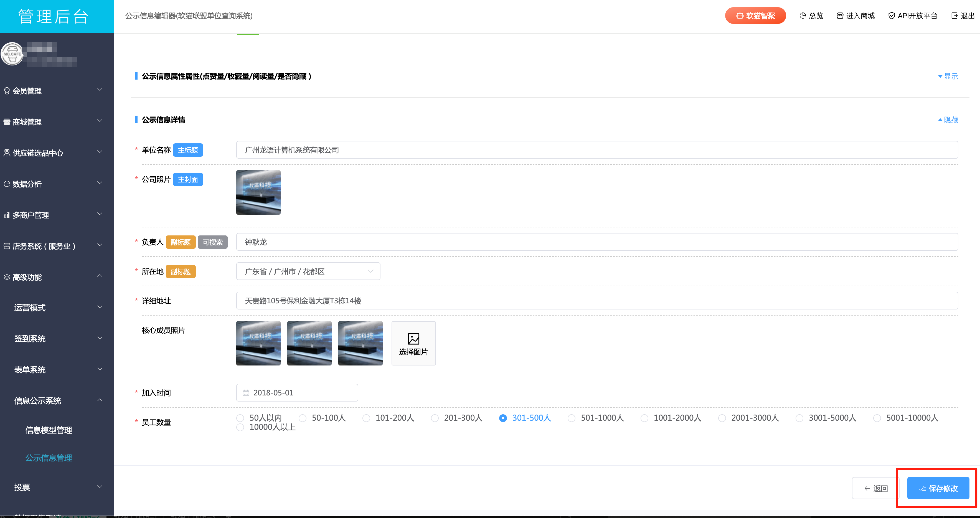This screenshot has height=518, width=980.
Task: Open the 所在地 region dropdown
Action: [308, 271]
